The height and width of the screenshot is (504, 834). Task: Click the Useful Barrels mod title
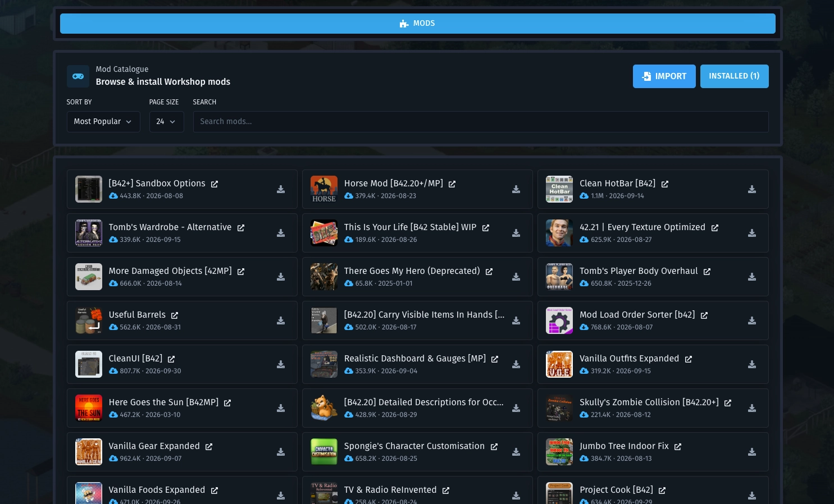[137, 315]
